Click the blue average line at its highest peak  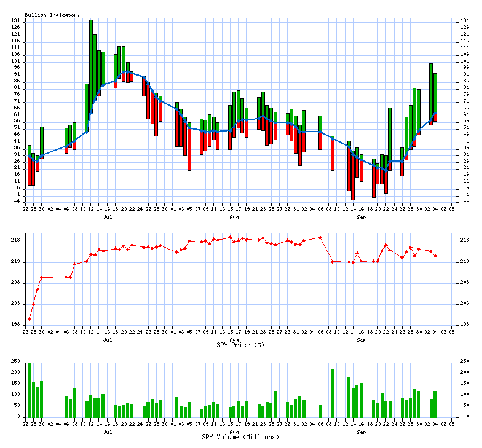coord(127,72)
